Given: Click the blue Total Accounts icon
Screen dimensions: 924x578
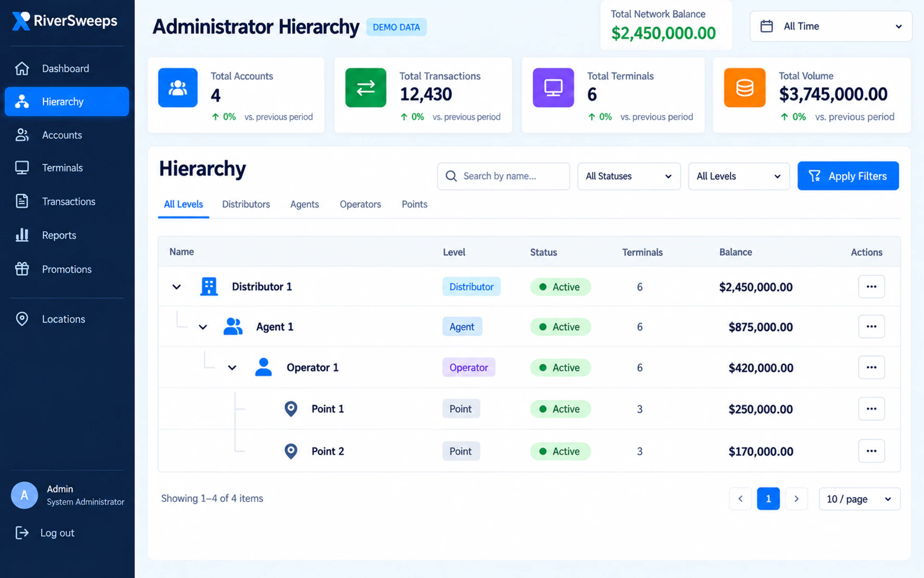Looking at the screenshot, I should 178,88.
